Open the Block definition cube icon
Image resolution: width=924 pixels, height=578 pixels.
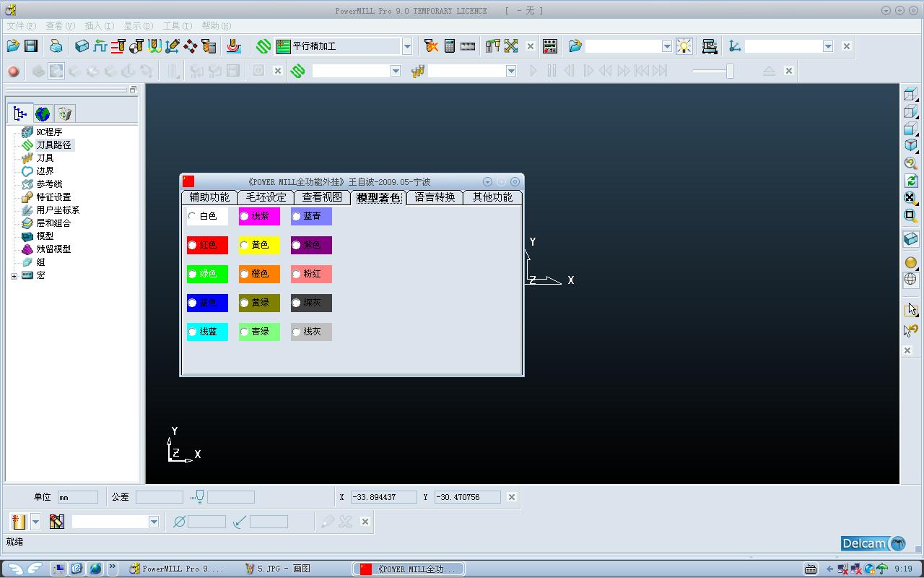click(x=82, y=46)
